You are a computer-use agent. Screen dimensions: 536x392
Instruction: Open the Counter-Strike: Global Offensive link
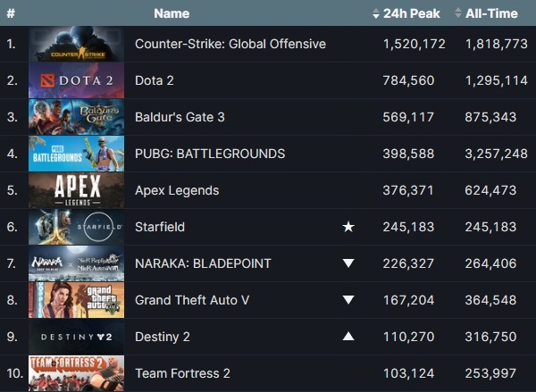click(230, 44)
